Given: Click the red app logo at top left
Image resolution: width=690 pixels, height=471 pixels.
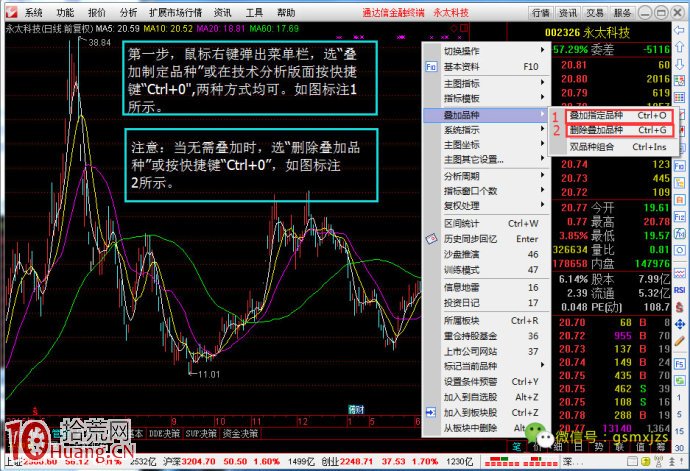Looking at the screenshot, I should coord(11,12).
